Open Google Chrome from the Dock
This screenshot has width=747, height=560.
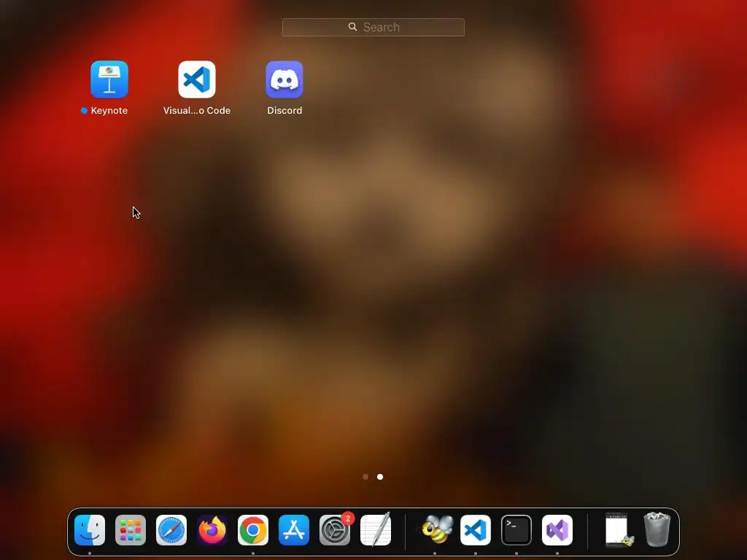253,530
